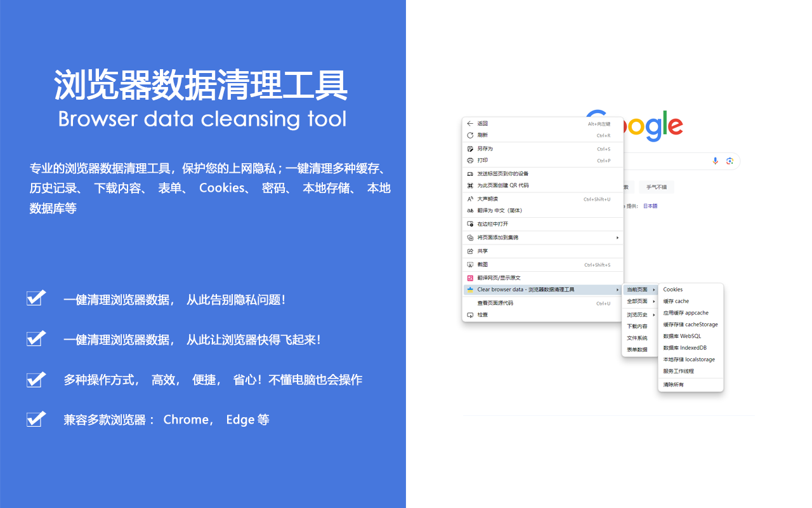Check the box beside 多种操作方式

point(36,379)
